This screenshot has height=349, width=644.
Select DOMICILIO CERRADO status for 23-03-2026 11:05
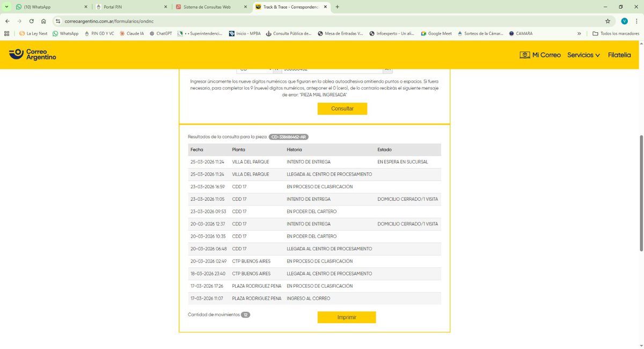(x=408, y=199)
